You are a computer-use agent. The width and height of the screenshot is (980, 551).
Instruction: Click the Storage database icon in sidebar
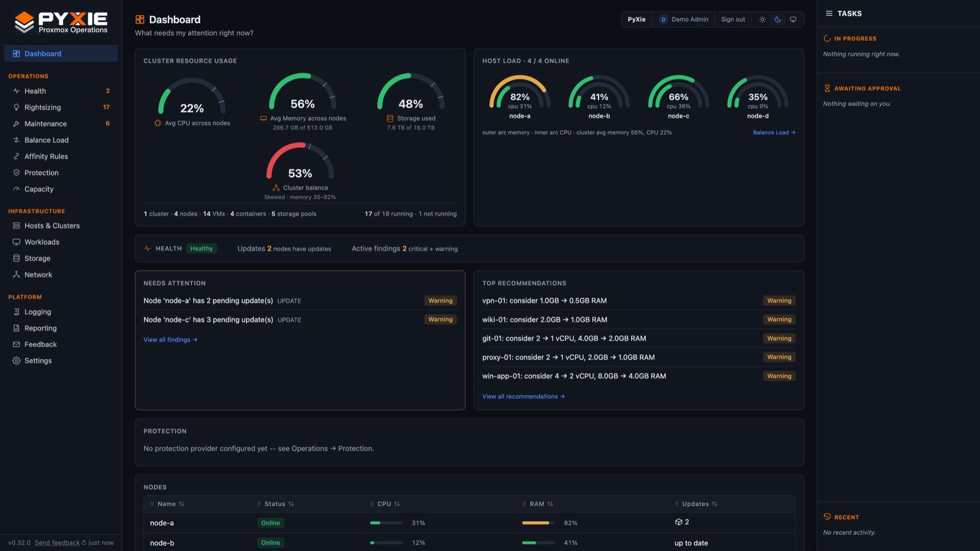point(16,258)
